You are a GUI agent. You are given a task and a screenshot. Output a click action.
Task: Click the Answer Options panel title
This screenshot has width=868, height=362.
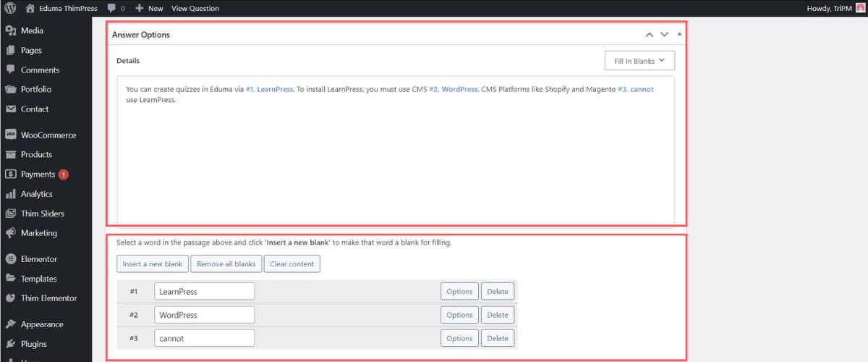click(141, 35)
